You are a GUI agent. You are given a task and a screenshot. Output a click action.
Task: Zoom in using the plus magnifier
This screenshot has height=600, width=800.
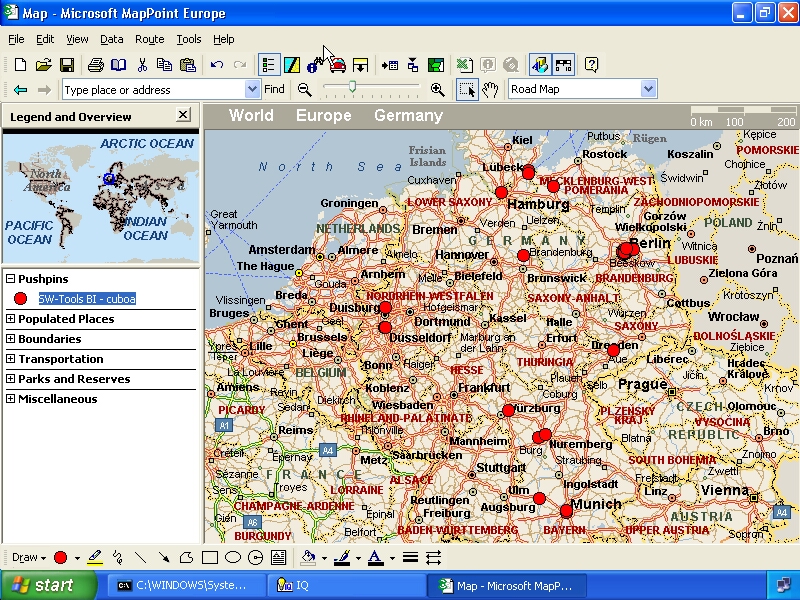(x=437, y=90)
